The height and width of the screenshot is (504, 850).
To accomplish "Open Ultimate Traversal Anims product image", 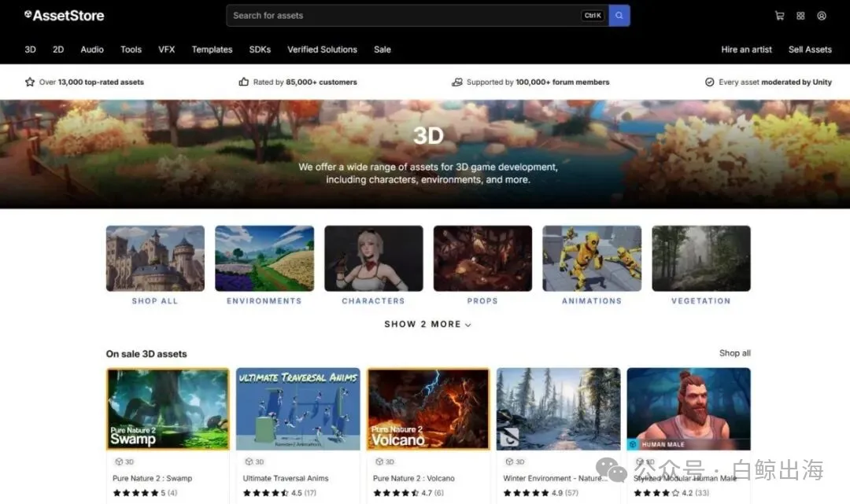I will [298, 410].
